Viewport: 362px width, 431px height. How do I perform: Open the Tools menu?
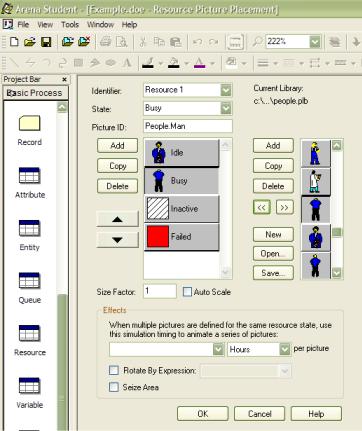coord(70,25)
